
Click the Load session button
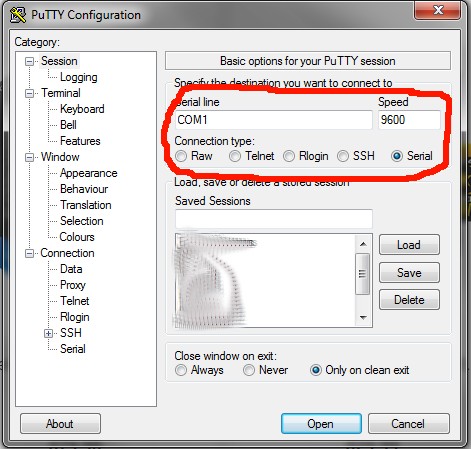(x=409, y=245)
